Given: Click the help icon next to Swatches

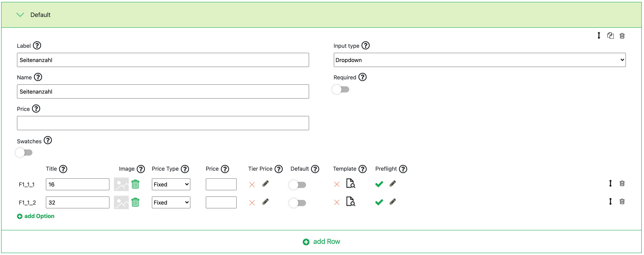Looking at the screenshot, I should click(48, 140).
